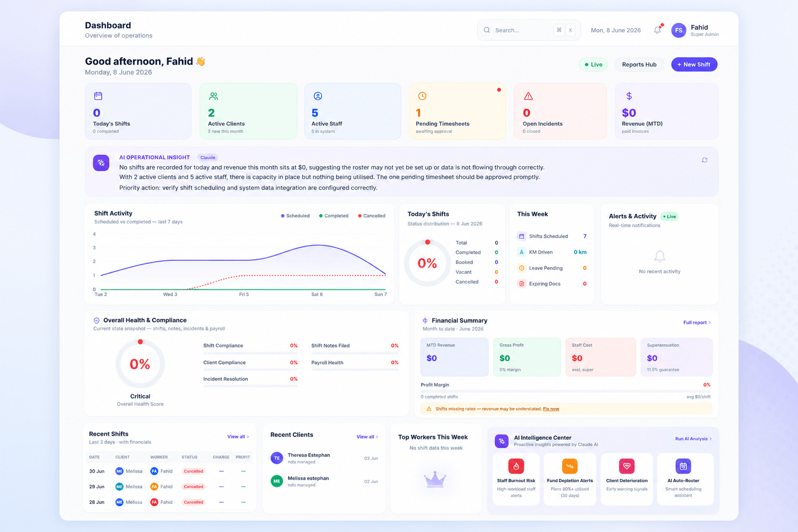Refresh the AI operational insight
The height and width of the screenshot is (532, 798).
(704, 160)
